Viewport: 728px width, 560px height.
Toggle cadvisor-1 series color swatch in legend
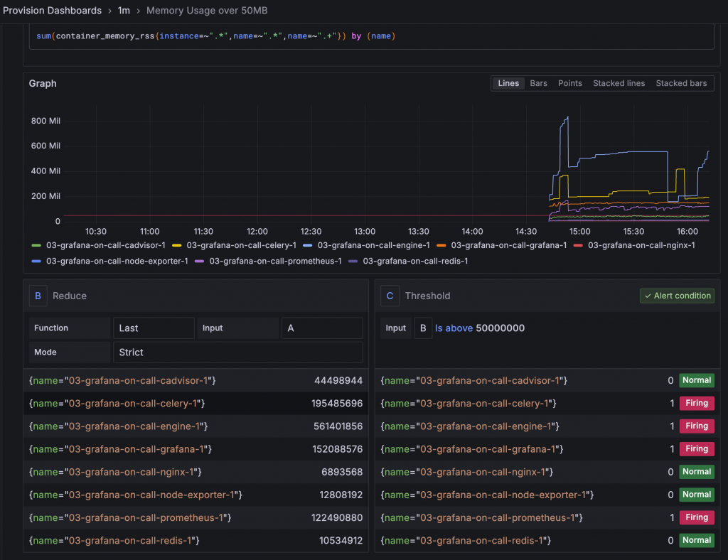(x=36, y=245)
